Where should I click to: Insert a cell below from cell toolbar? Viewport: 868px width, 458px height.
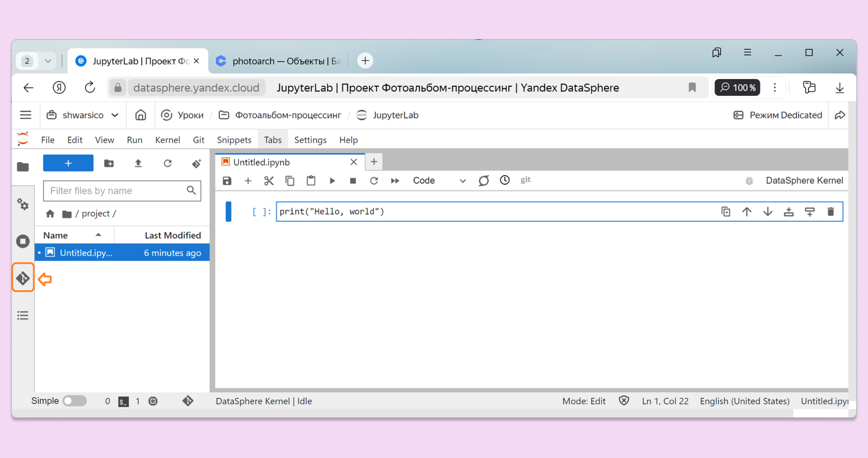(x=810, y=212)
